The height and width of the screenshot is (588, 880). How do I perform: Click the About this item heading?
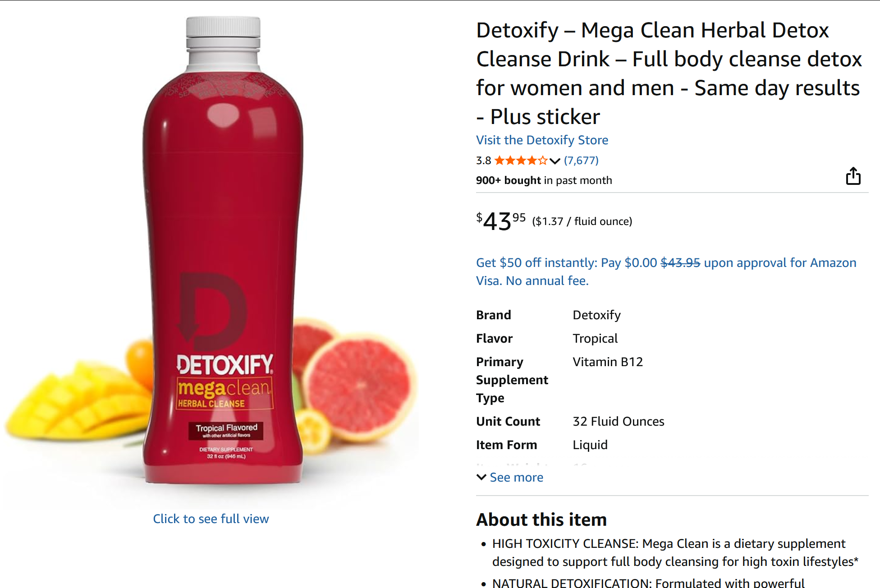tap(541, 520)
